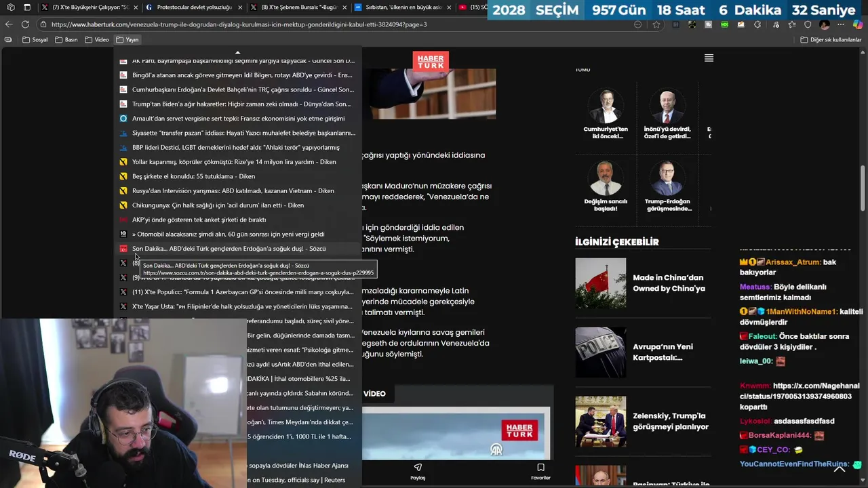
Task: Click the Habertürk logo on page header
Action: click(x=431, y=62)
